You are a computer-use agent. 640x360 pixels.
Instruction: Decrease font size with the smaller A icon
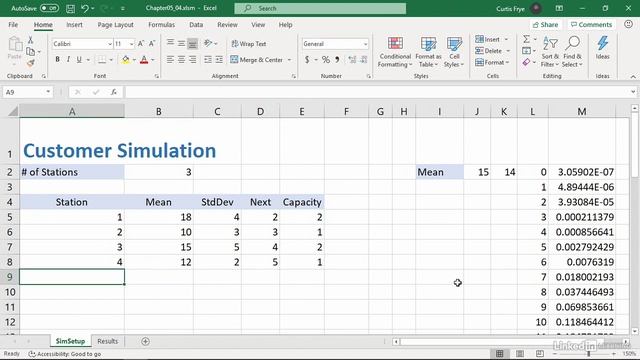152,44
